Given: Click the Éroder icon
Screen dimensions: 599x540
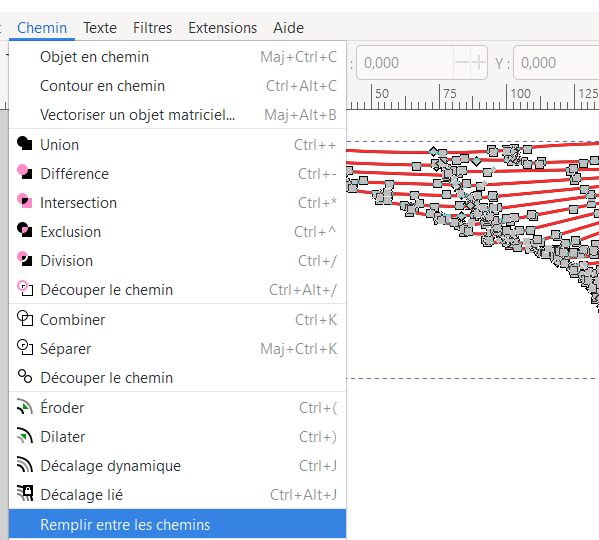Looking at the screenshot, I should point(25,407).
